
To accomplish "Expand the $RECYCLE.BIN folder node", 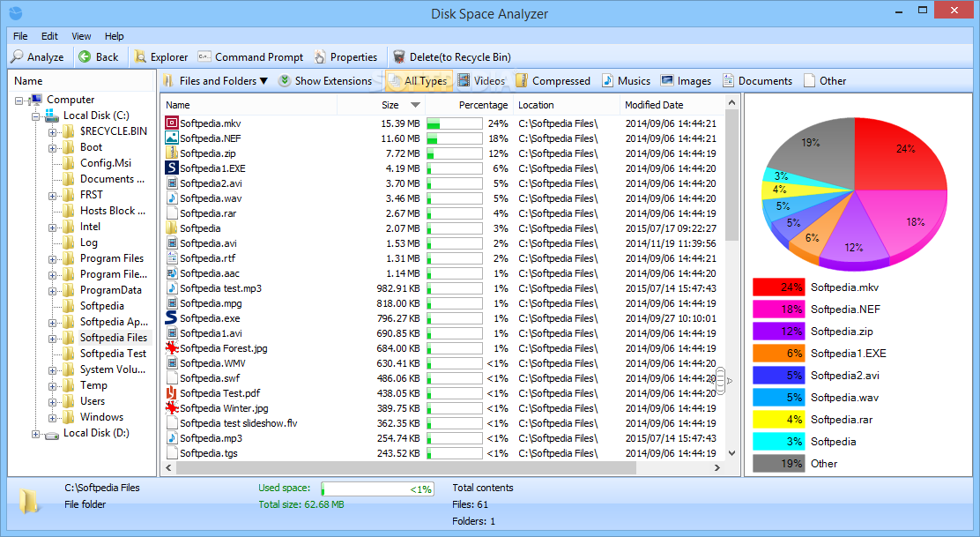I will [53, 132].
